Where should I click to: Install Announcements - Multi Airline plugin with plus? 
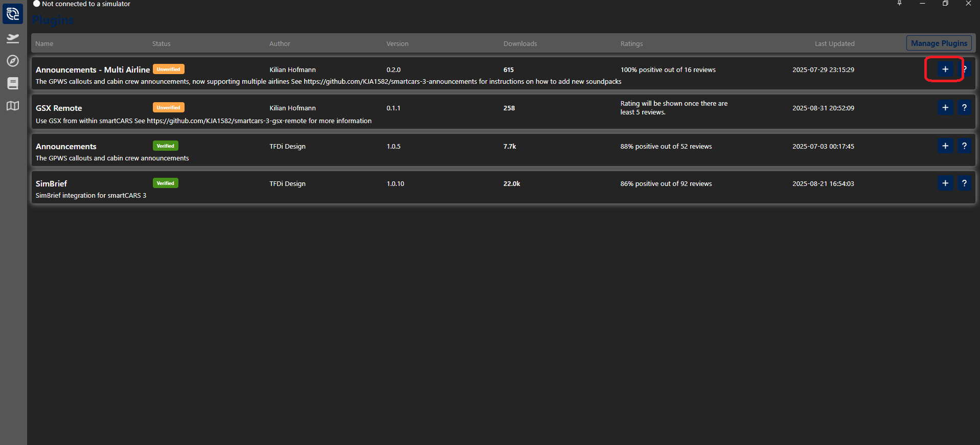point(945,69)
